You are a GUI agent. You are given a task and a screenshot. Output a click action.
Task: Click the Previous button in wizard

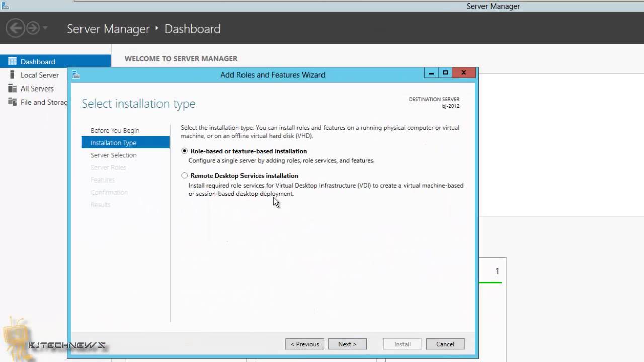pyautogui.click(x=305, y=344)
